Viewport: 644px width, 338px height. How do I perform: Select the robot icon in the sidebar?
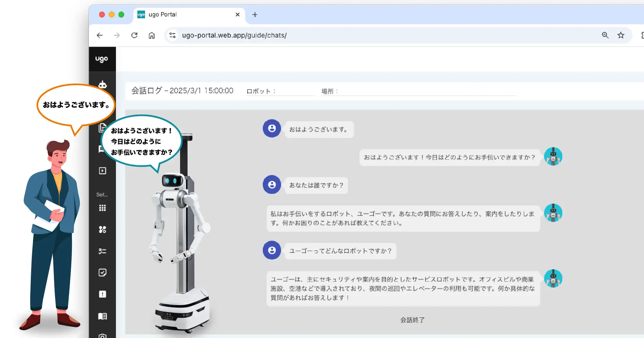102,84
